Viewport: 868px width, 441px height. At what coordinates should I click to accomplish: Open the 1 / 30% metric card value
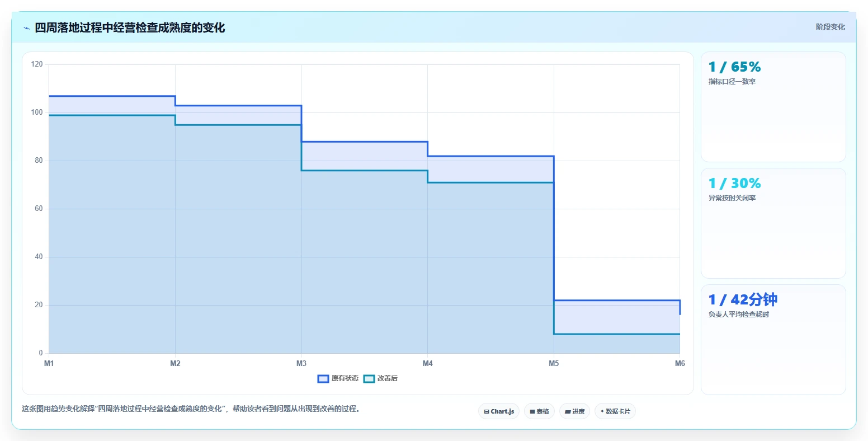(734, 184)
